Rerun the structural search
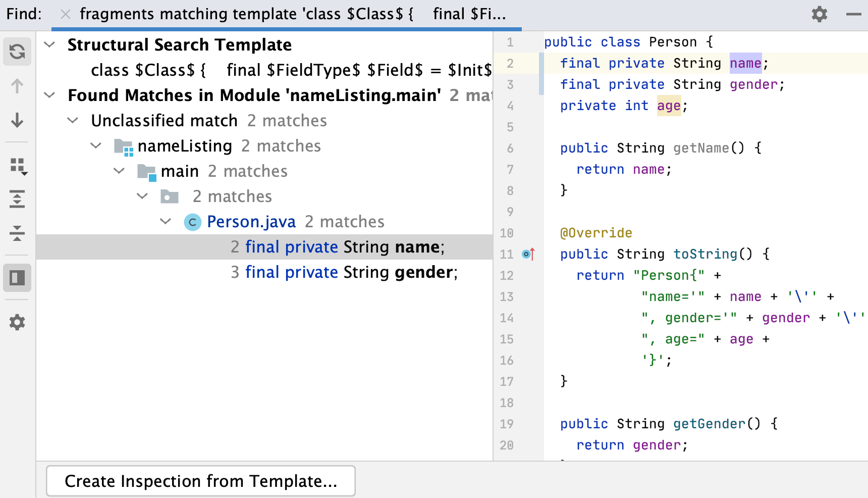 click(x=17, y=51)
